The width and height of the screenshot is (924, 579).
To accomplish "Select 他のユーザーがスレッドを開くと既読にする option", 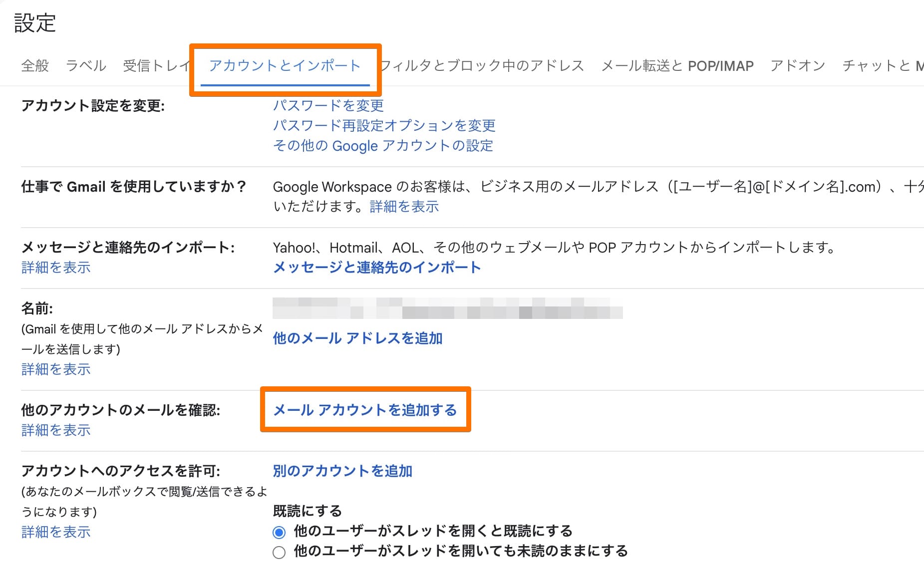I will point(279,532).
